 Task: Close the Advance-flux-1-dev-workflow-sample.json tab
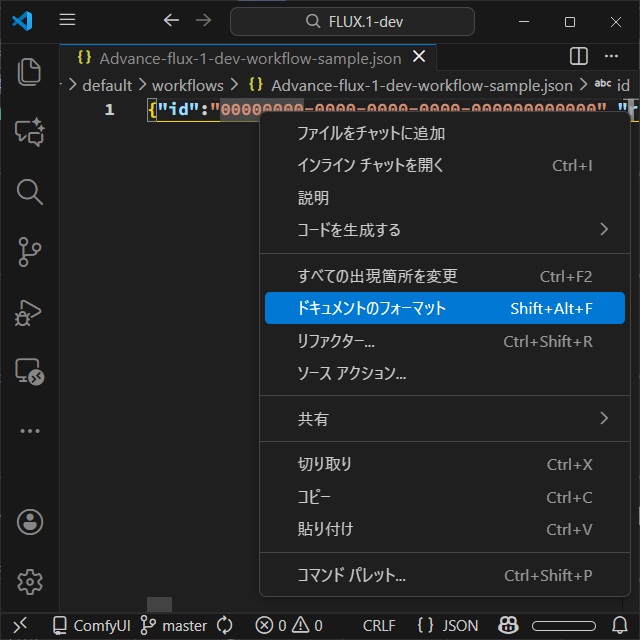point(419,58)
